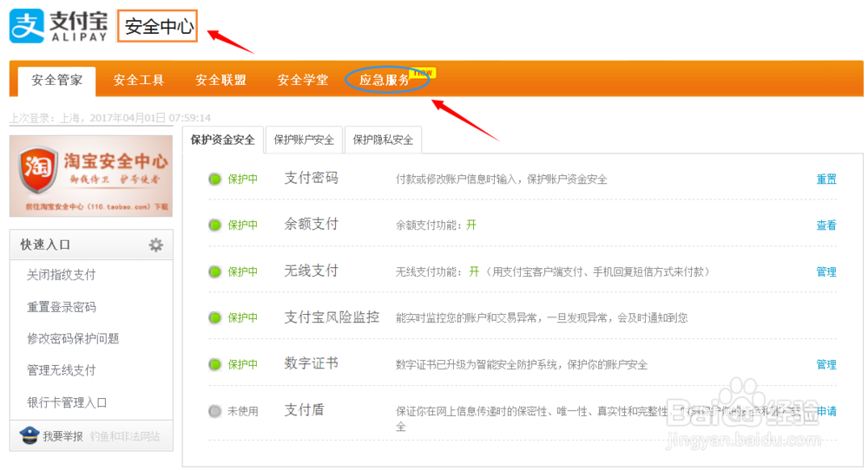Click 保护中 label beside 支付密码
The width and height of the screenshot is (868, 470).
point(243,180)
